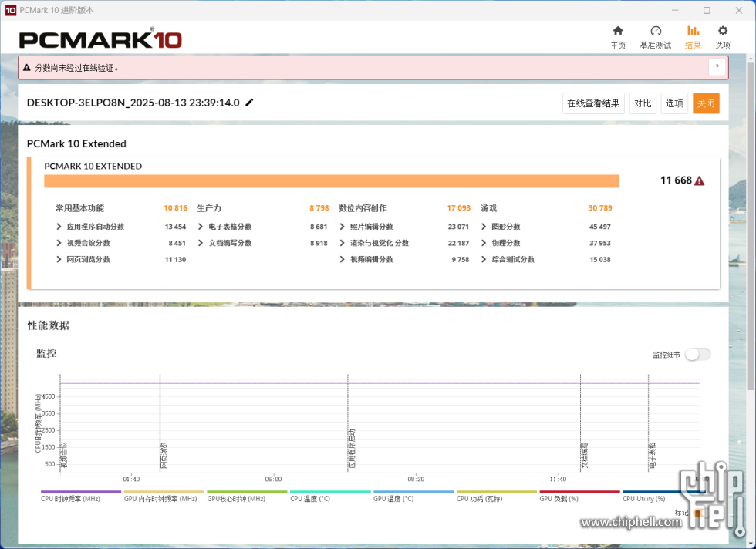This screenshot has height=549, width=756.
Task: Click the 视频会议 marker on the chart
Action: point(64,455)
